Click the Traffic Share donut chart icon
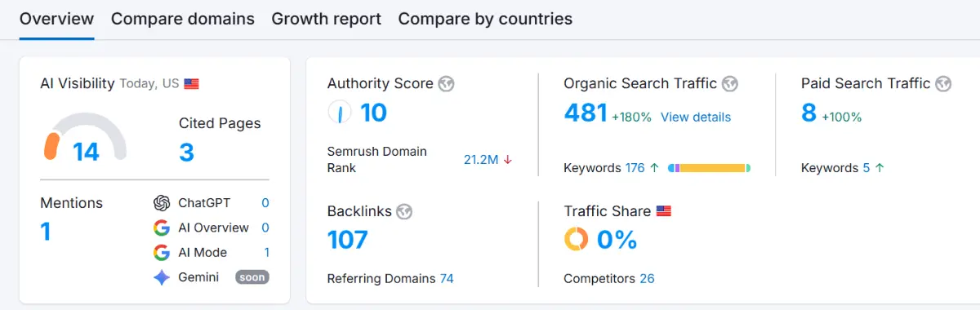 point(577,240)
